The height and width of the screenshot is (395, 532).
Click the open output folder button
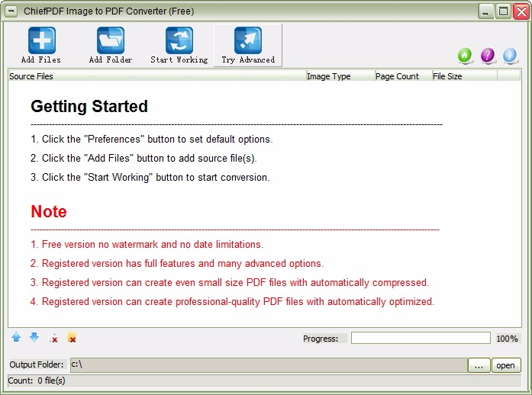pyautogui.click(x=506, y=365)
